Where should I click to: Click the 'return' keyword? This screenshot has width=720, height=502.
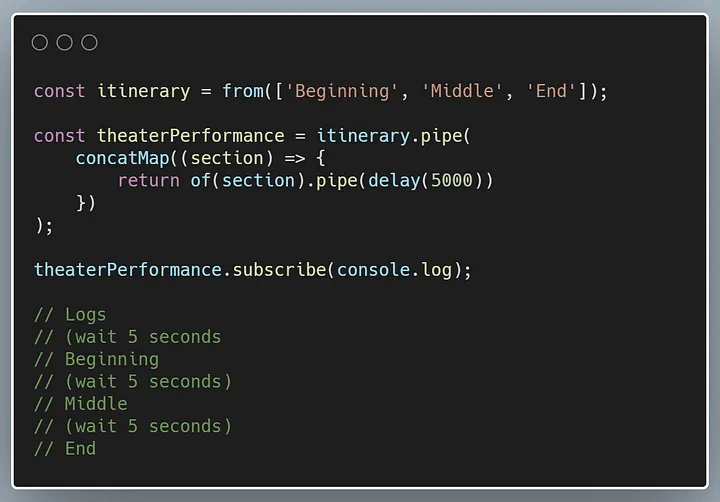point(148,181)
